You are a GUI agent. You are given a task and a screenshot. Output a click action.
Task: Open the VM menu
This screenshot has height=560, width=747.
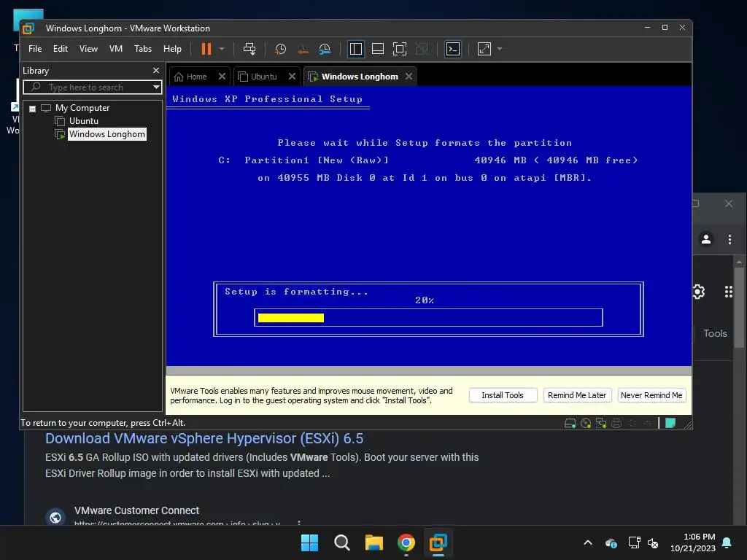pos(116,49)
